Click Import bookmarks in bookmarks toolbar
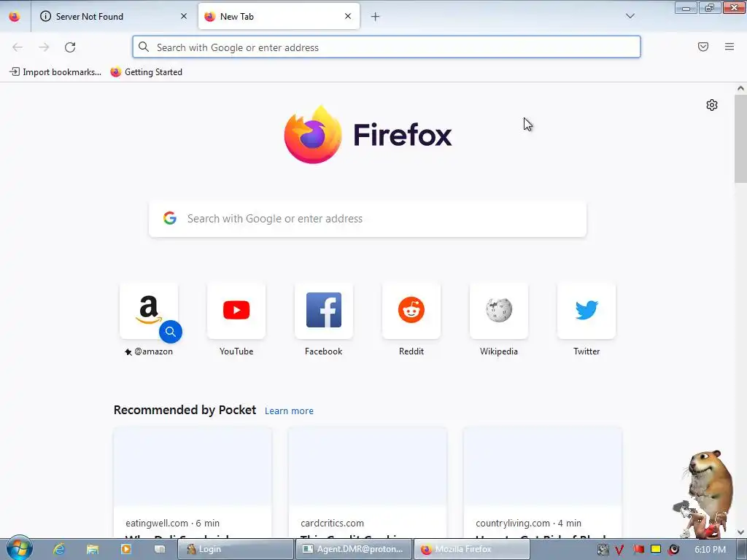This screenshot has height=560, width=747. (x=55, y=72)
